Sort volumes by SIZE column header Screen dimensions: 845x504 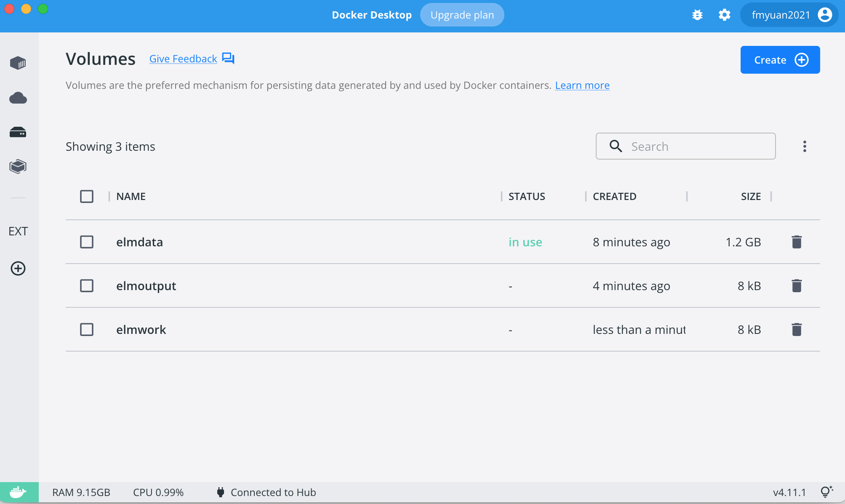coord(751,197)
